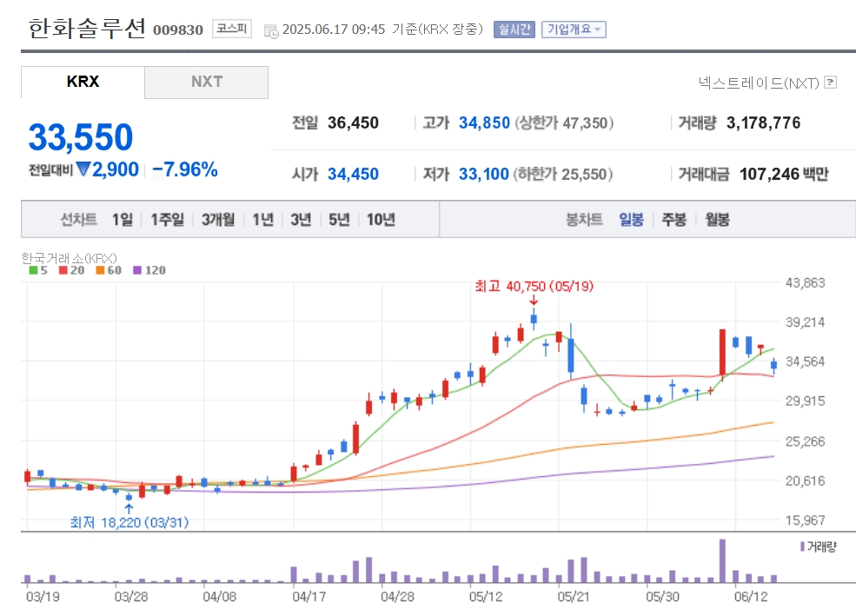This screenshot has width=856, height=616.
Task: Click the volume figure 3,178,776
Action: point(763,123)
